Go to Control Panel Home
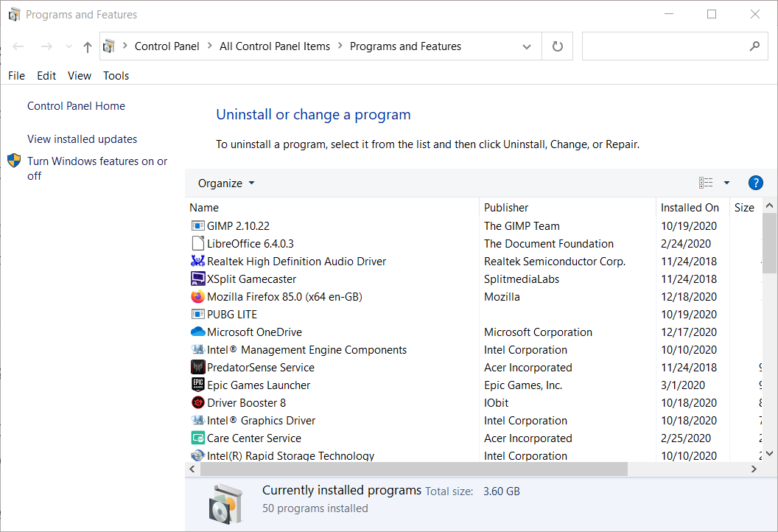 click(76, 105)
